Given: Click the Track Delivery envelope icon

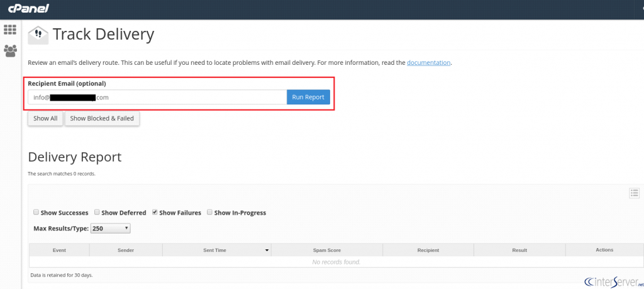Looking at the screenshot, I should click(x=38, y=35).
